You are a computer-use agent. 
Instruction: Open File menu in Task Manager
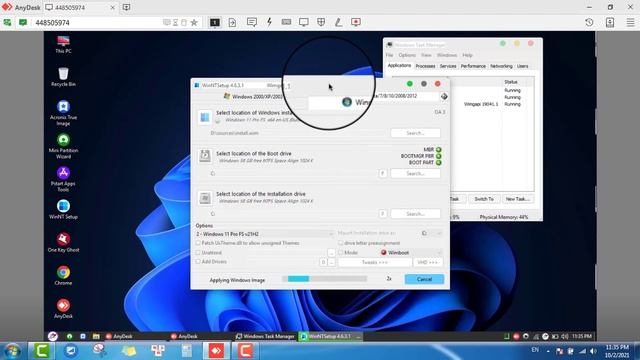pos(389,55)
